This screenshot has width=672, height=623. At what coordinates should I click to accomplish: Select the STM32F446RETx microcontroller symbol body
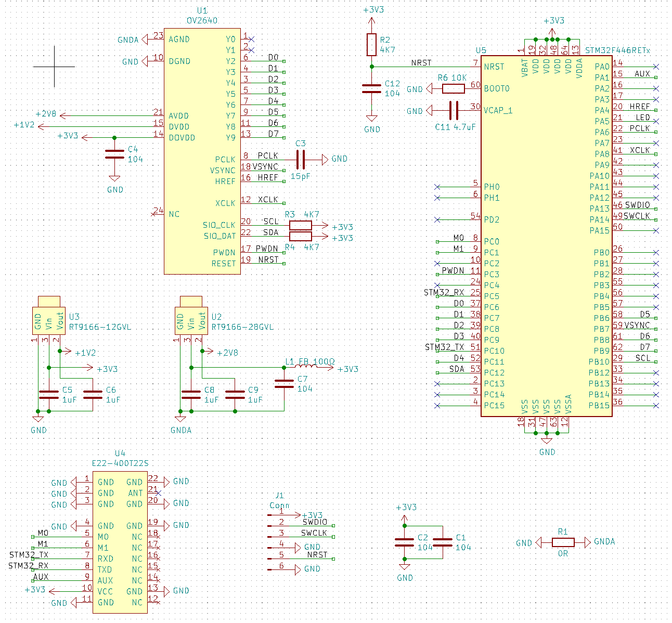click(546, 236)
